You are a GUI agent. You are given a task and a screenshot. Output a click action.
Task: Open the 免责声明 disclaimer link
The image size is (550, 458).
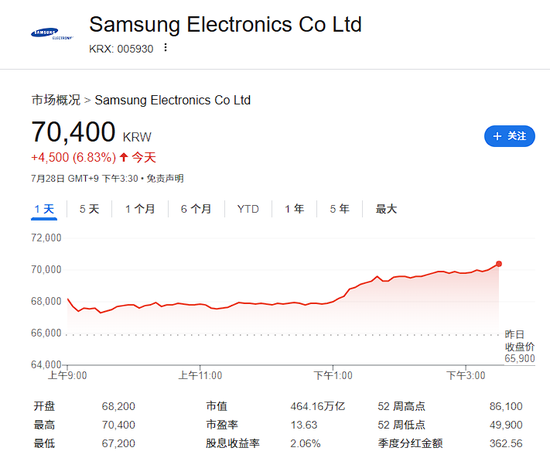point(165,179)
